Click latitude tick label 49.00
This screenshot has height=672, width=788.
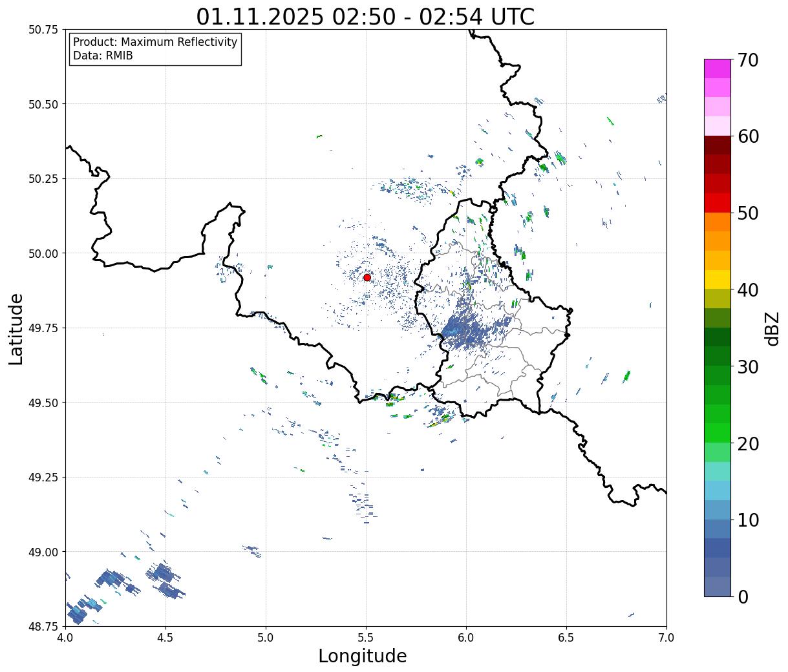point(43,552)
